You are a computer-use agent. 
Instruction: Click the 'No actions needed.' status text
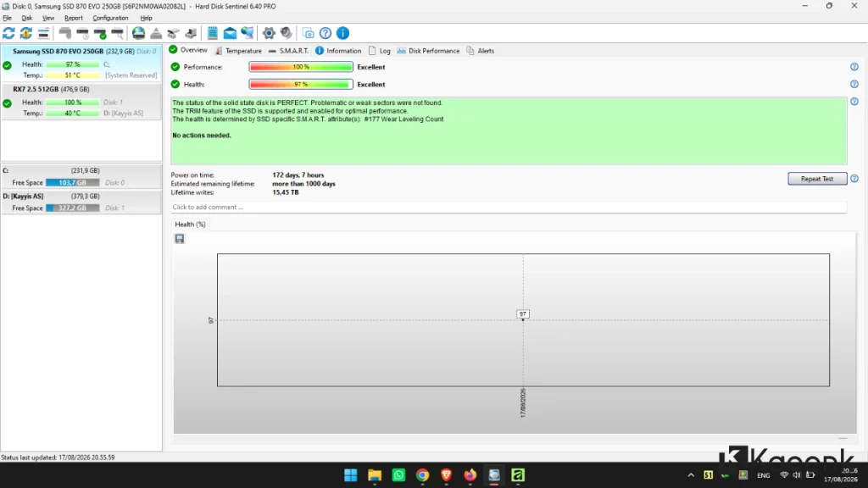tap(202, 135)
